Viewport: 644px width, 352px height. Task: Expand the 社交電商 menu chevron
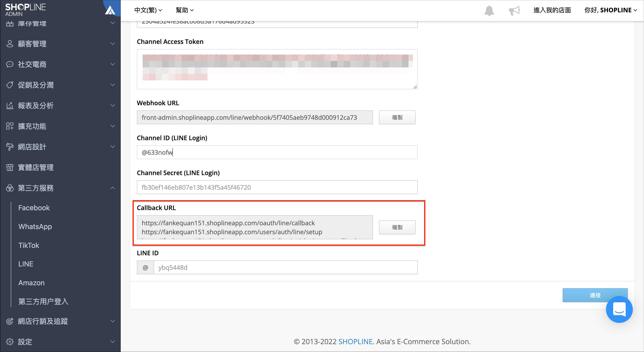tap(113, 64)
